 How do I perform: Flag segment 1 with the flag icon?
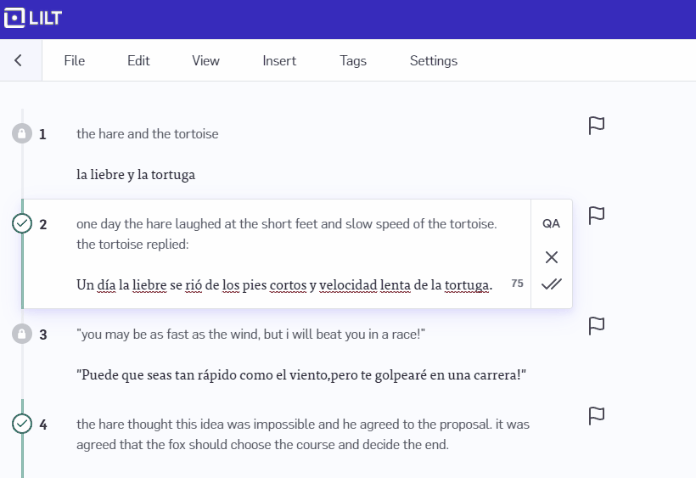pos(597,125)
